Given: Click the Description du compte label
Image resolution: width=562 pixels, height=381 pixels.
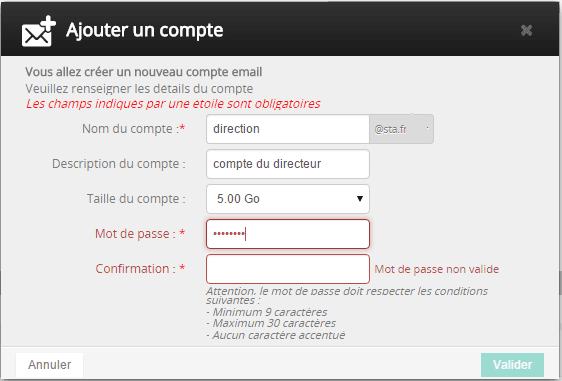Looking at the screenshot, I should [119, 164].
